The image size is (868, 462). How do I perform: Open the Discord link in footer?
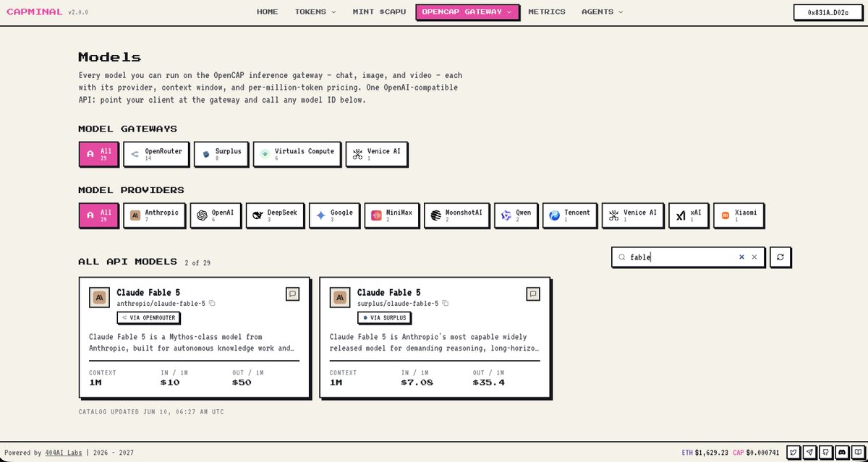coord(841,453)
